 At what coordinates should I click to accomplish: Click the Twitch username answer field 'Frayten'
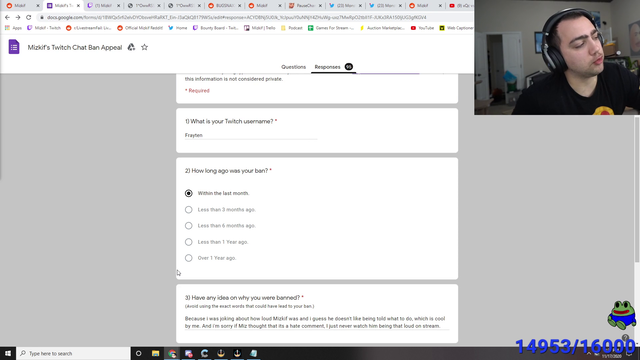(251, 135)
